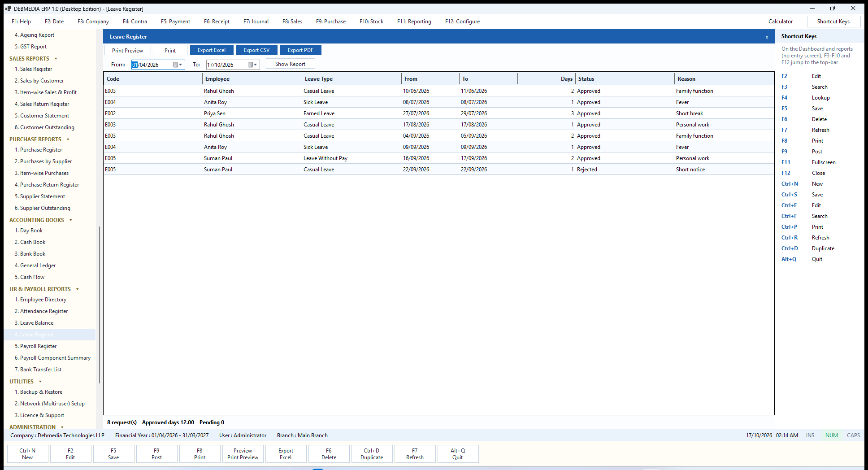Click the Print button next to Print Preview
The image size is (868, 470).
tap(170, 50)
